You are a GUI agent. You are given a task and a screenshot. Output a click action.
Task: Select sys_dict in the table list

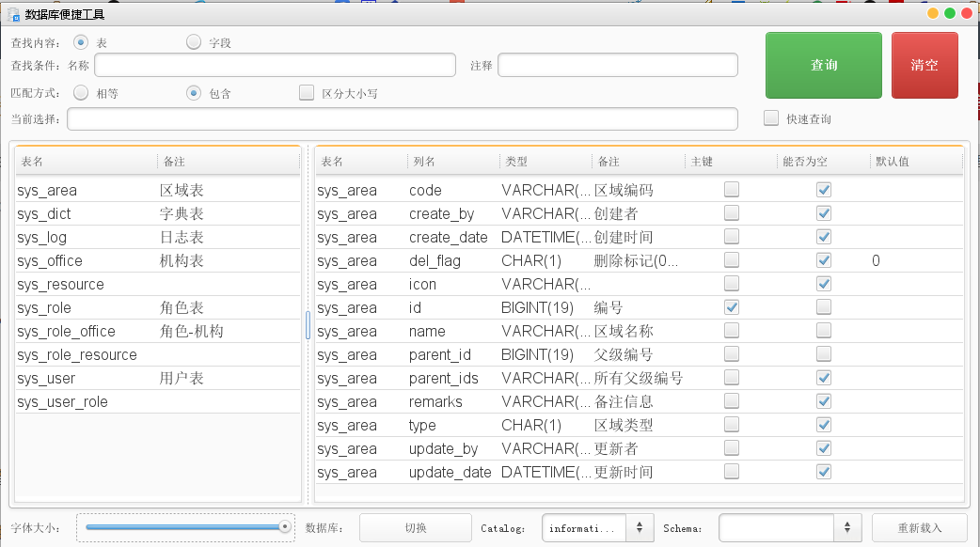click(x=158, y=214)
